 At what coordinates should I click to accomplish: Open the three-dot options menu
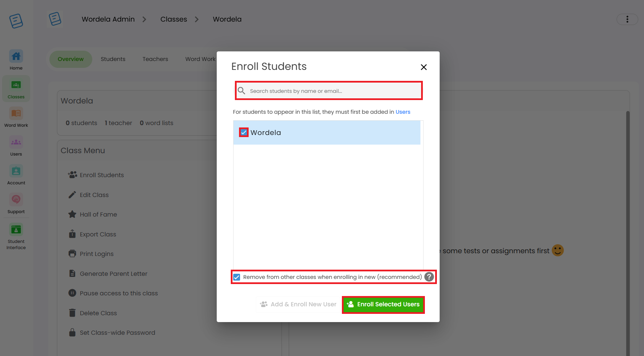pyautogui.click(x=627, y=19)
